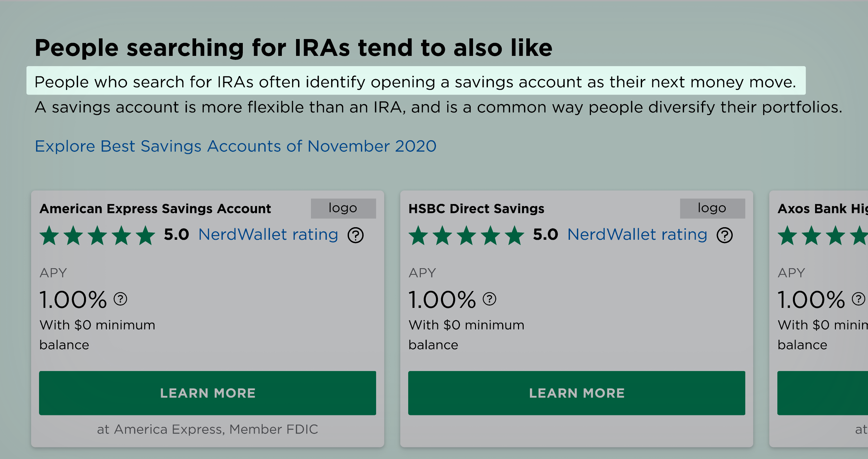The height and width of the screenshot is (459, 868).
Task: Click HSBC Direct Savings five-star rating stars
Action: tap(466, 235)
